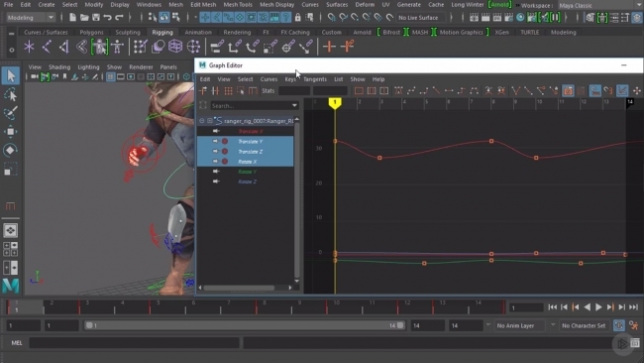Choose the Paint Selection tool
This screenshot has height=363, width=644.
click(10, 113)
